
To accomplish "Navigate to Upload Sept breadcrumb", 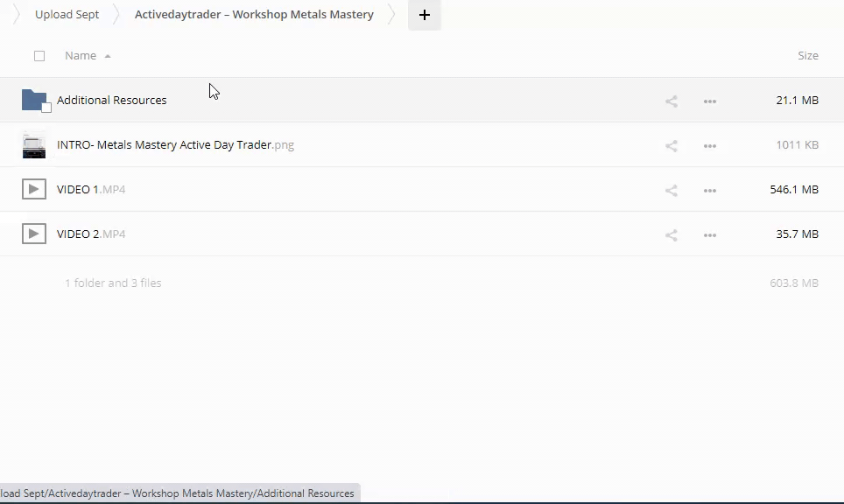I will click(67, 15).
